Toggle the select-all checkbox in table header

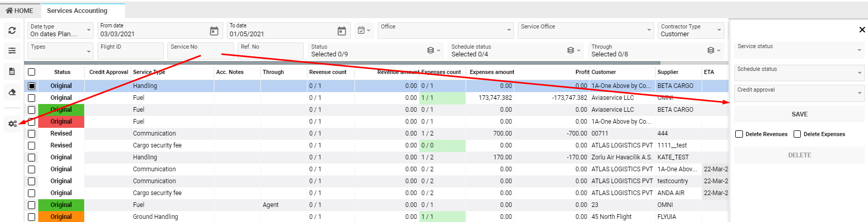[x=32, y=72]
